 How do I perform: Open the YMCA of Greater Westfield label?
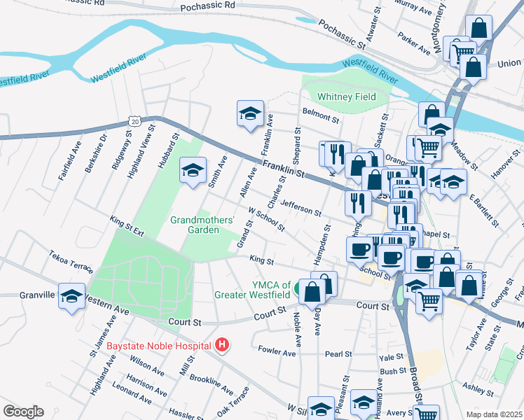(252, 290)
